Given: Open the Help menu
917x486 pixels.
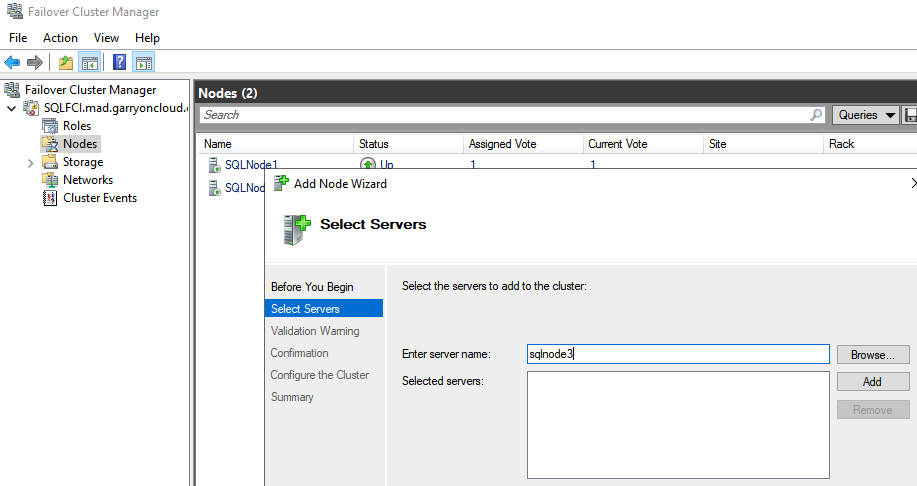Looking at the screenshot, I should point(147,37).
